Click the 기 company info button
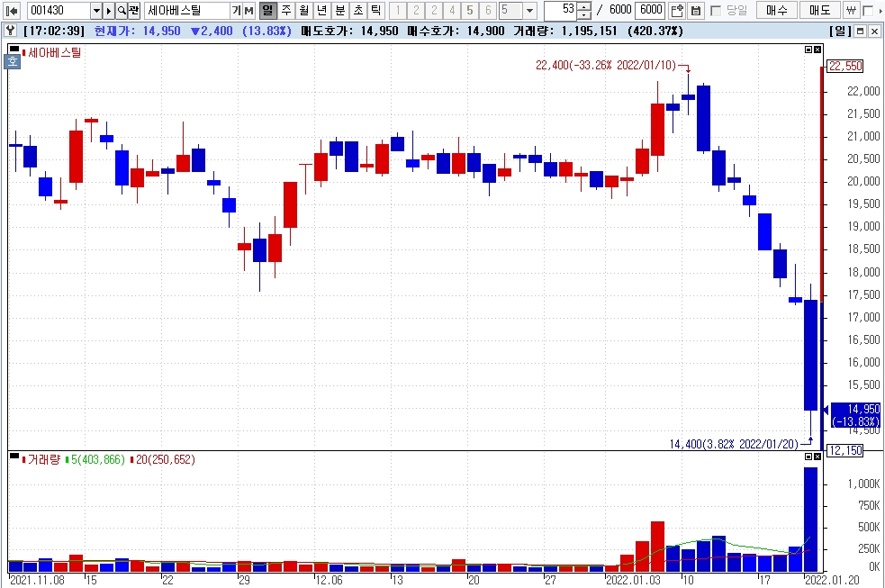885x588 pixels. coord(236,10)
